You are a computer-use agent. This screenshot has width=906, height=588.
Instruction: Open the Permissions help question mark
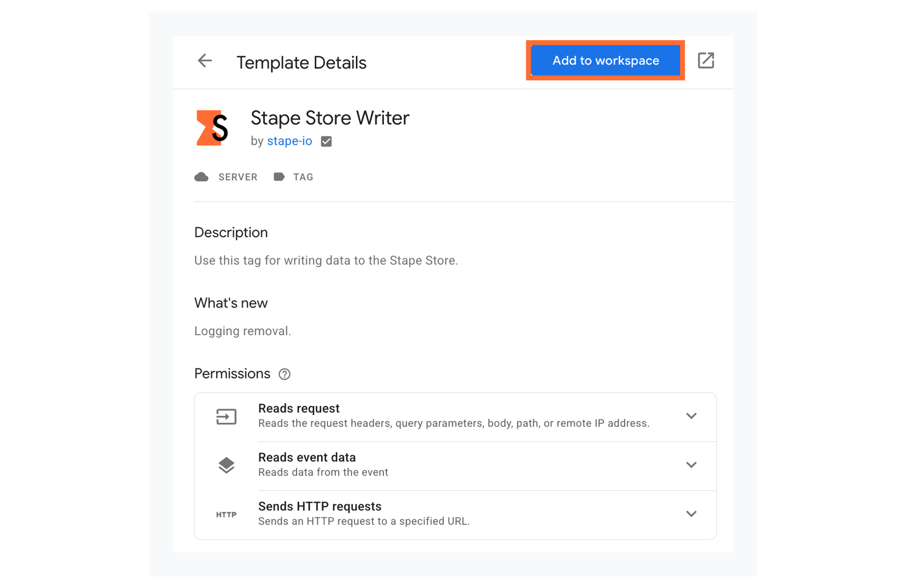284,374
